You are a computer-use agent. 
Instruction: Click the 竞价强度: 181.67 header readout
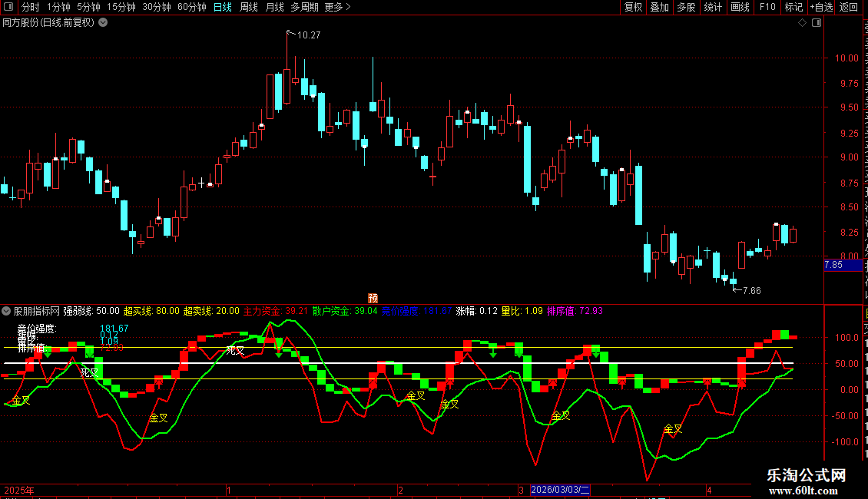pos(417,312)
